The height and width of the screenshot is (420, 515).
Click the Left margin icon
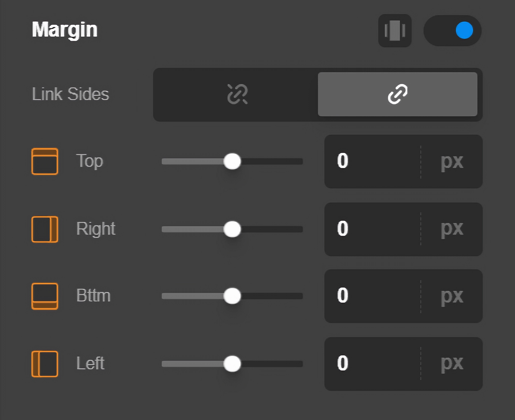(x=45, y=364)
